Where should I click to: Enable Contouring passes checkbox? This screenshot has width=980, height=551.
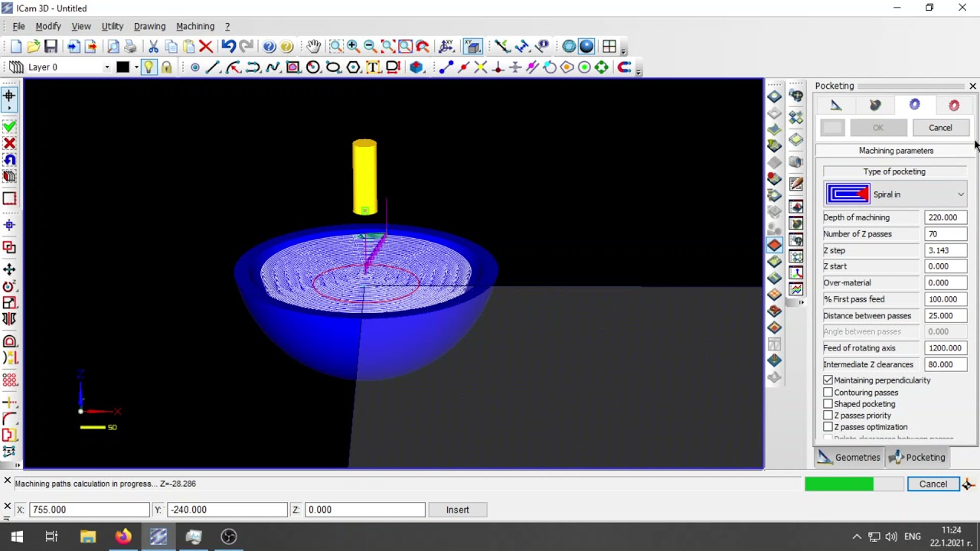coord(828,393)
